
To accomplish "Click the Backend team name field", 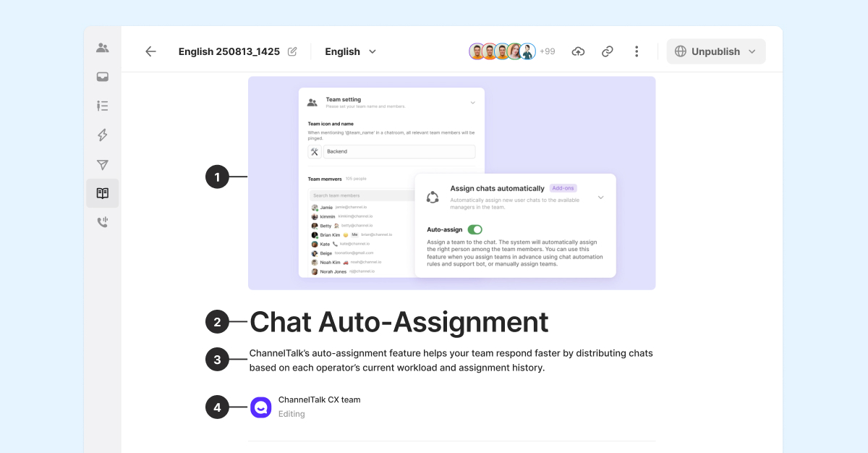I will (399, 152).
